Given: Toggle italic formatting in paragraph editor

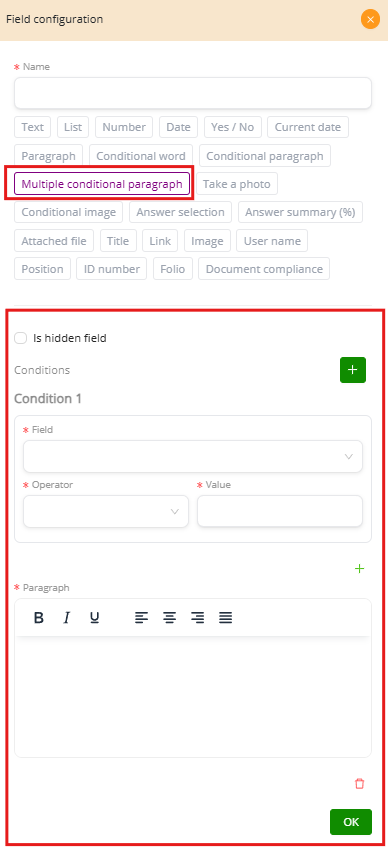Looking at the screenshot, I should click(67, 618).
